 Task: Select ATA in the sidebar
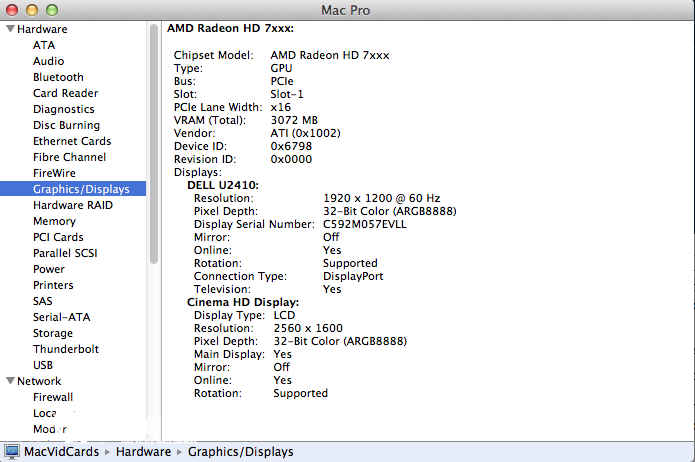point(44,45)
